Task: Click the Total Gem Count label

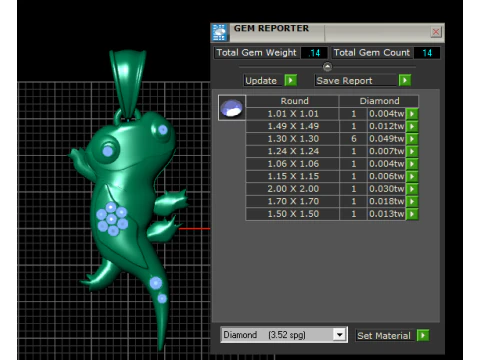Action: pyautogui.click(x=372, y=53)
